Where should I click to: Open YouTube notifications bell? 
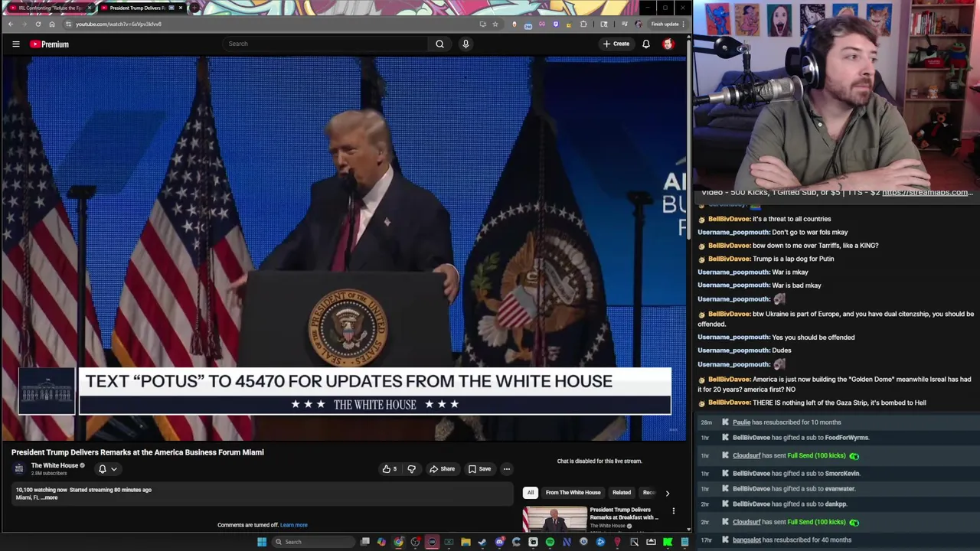coord(646,44)
